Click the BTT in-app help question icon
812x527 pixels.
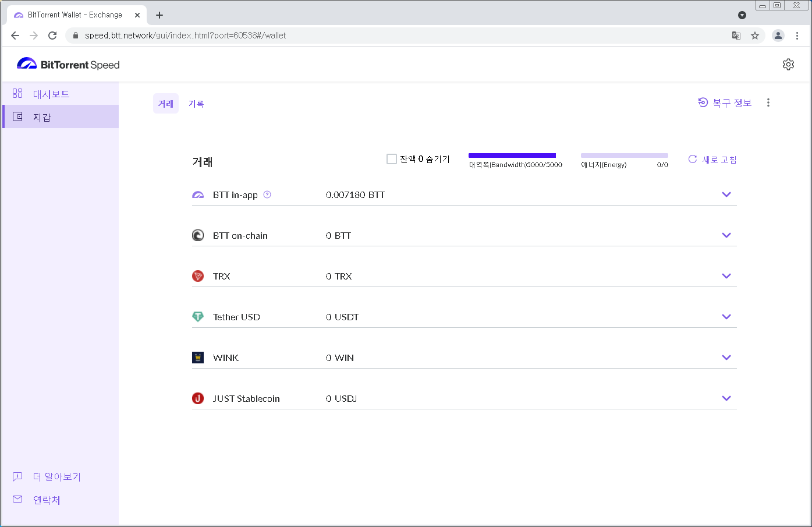pos(267,194)
